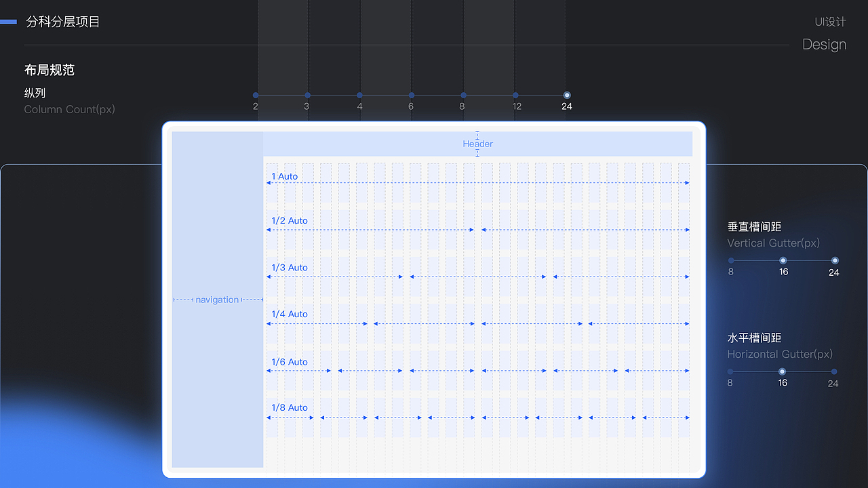Screen dimensions: 868x488
Task: Click the 水平槽间距 heading
Action: [755, 338]
